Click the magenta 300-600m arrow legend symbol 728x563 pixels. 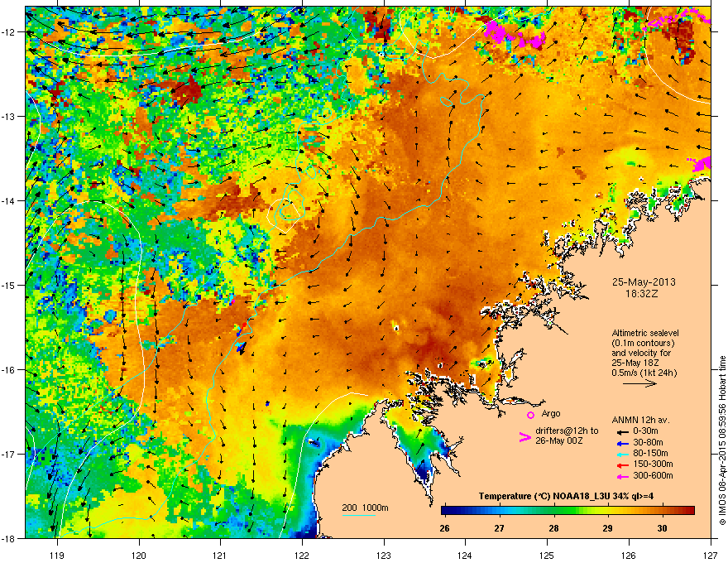tap(621, 476)
